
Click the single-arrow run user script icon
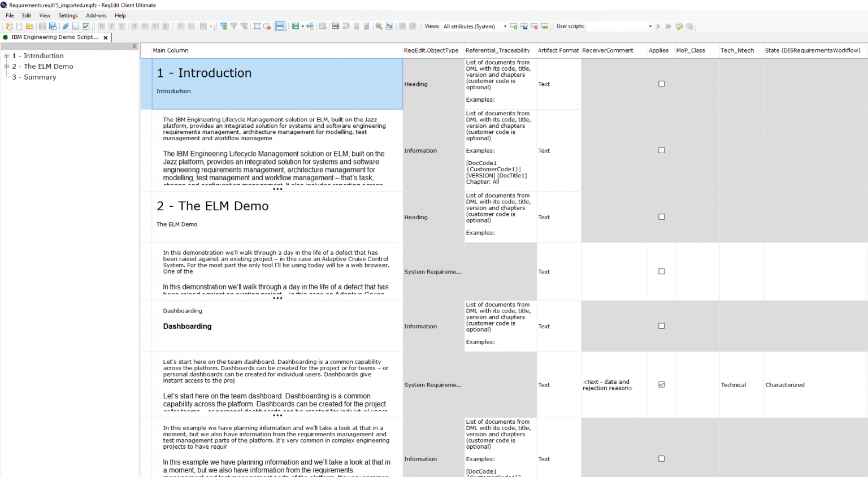click(658, 26)
